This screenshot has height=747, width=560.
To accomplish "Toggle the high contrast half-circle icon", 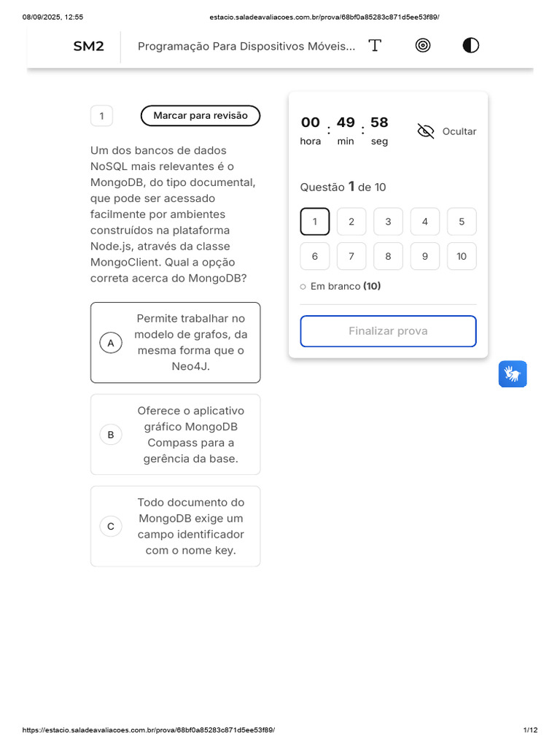I will coord(470,46).
